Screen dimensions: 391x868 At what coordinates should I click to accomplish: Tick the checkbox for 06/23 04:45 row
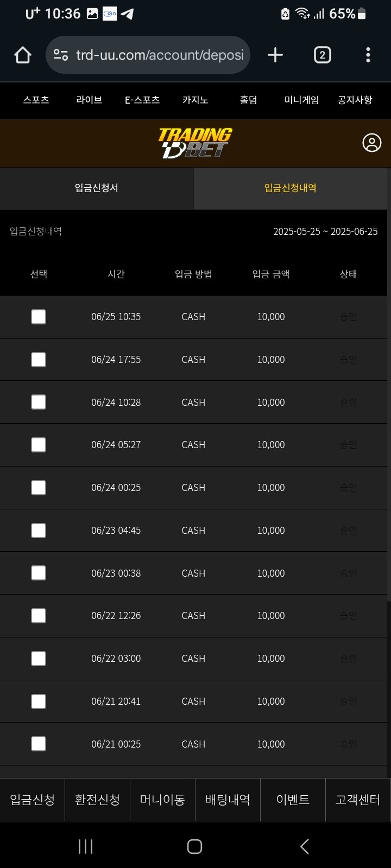(39, 531)
